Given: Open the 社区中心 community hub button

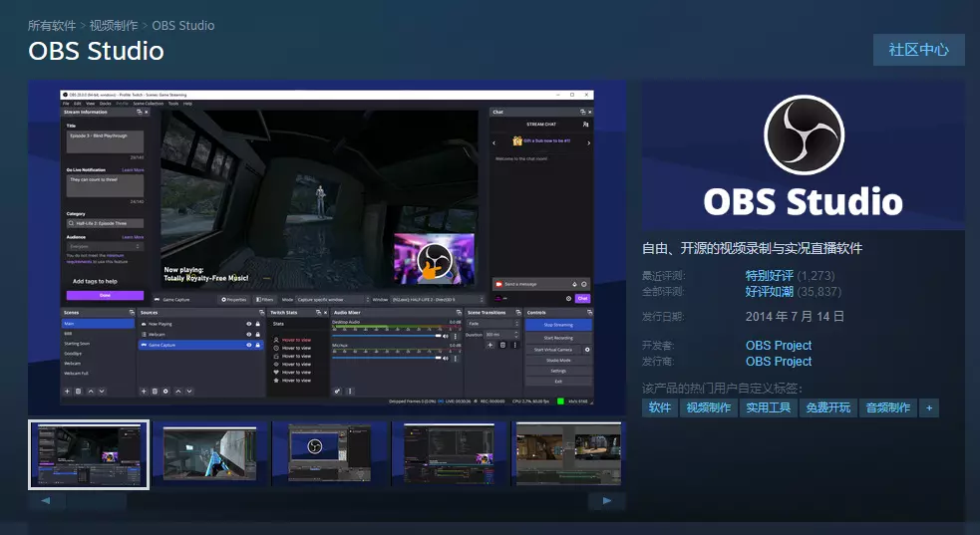Looking at the screenshot, I should point(919,50).
